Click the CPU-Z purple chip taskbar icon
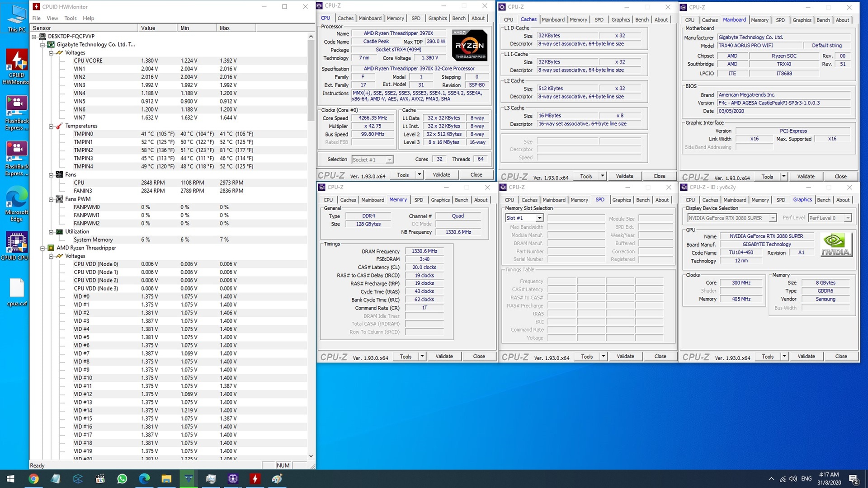This screenshot has width=868, height=488. tap(233, 479)
